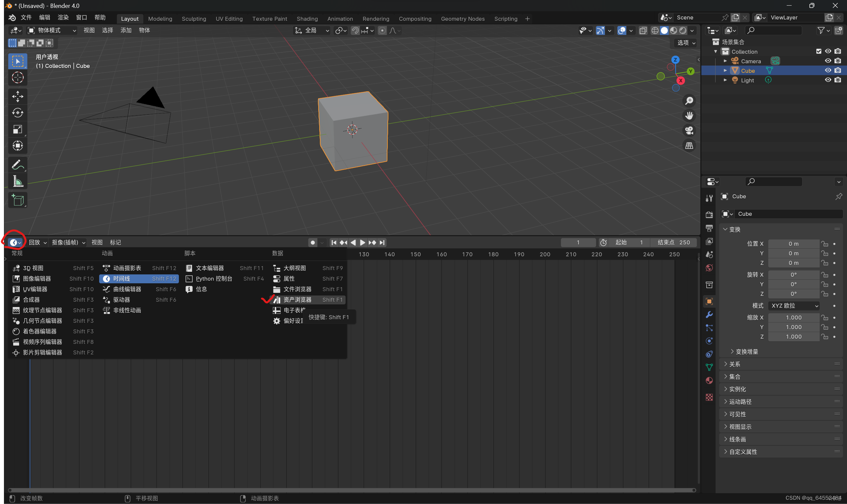Open the XYZ 欧拉 rotation mode dropdown
847x504 pixels.
point(794,306)
